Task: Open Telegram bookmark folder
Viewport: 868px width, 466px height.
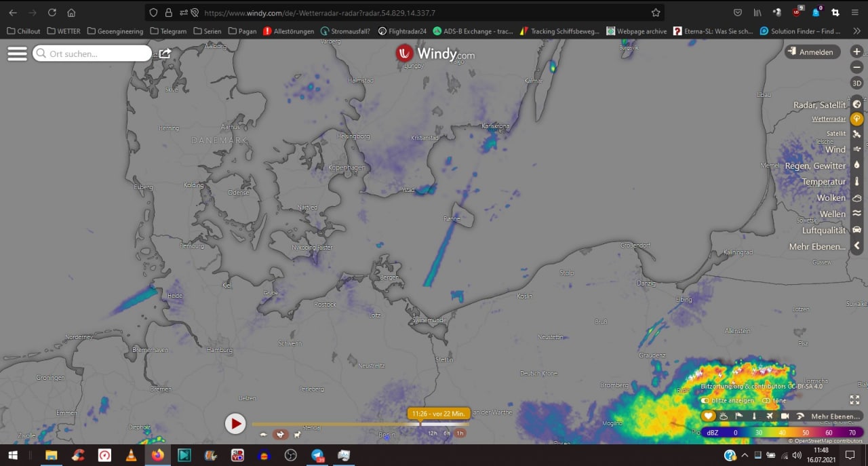Action: (168, 31)
